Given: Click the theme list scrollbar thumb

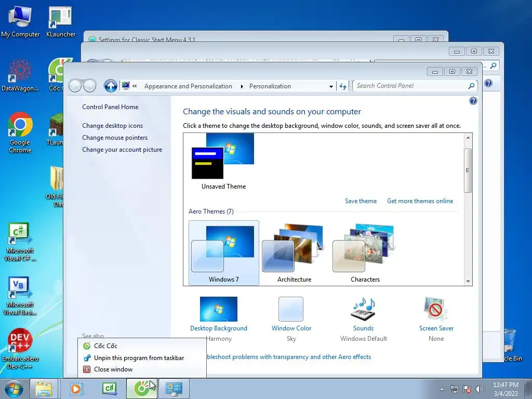Looking at the screenshot, I should pyautogui.click(x=468, y=170).
